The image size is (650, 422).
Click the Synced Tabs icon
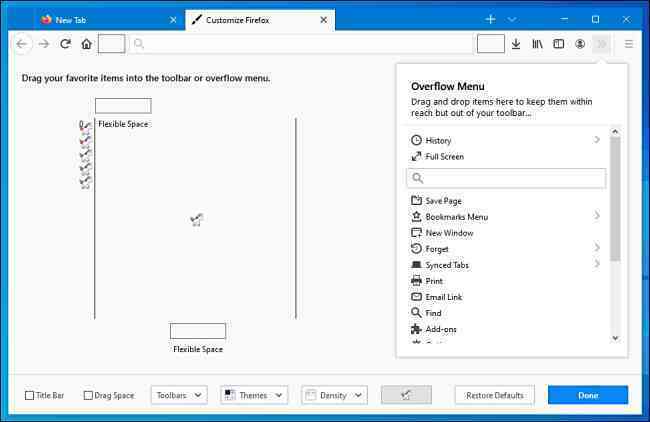(x=416, y=264)
